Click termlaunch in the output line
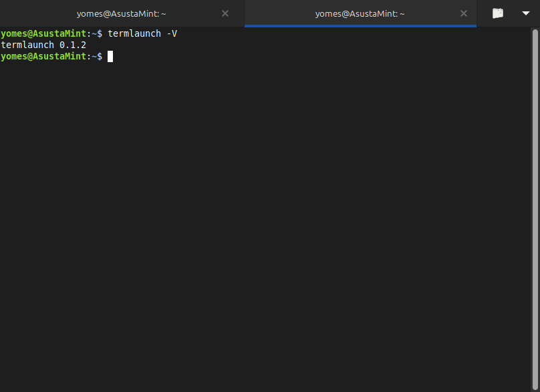 click(27, 45)
